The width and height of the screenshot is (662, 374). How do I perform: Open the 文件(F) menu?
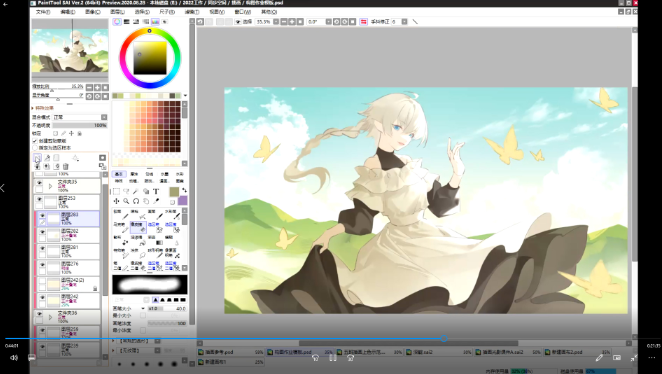pyautogui.click(x=43, y=12)
